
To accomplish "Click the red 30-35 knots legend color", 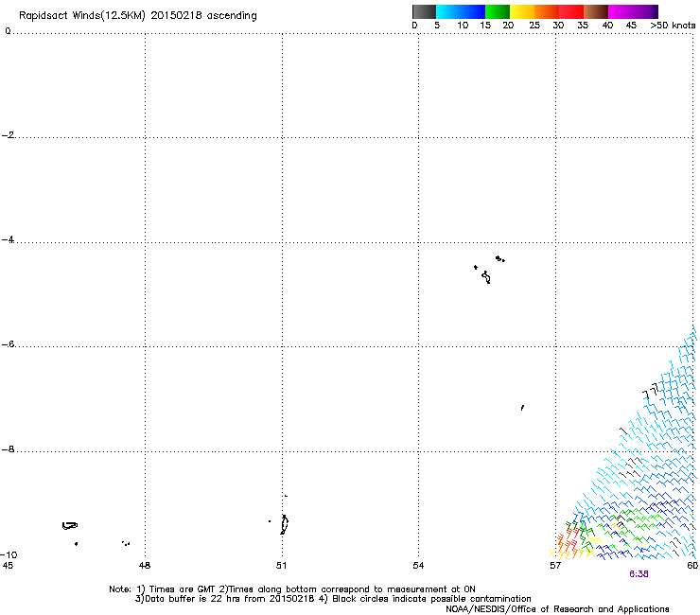I will point(571,11).
